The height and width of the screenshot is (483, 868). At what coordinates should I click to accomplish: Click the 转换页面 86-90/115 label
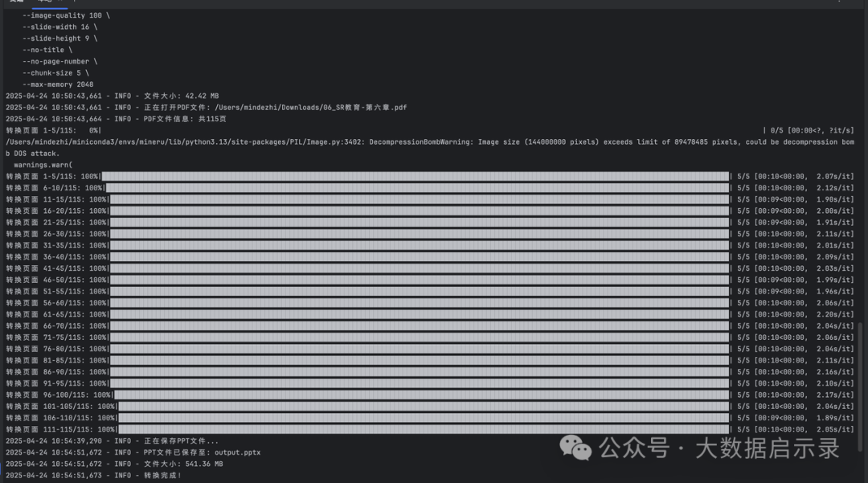point(47,372)
